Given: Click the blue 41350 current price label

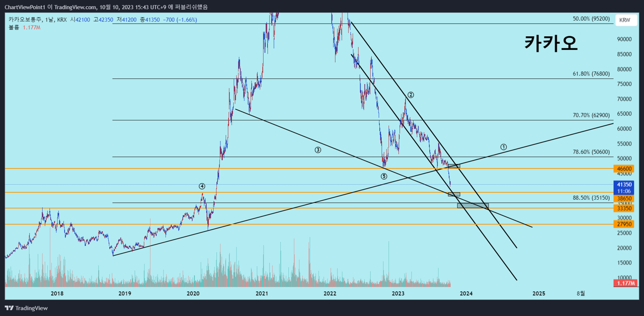Looking at the screenshot, I should (x=624, y=184).
